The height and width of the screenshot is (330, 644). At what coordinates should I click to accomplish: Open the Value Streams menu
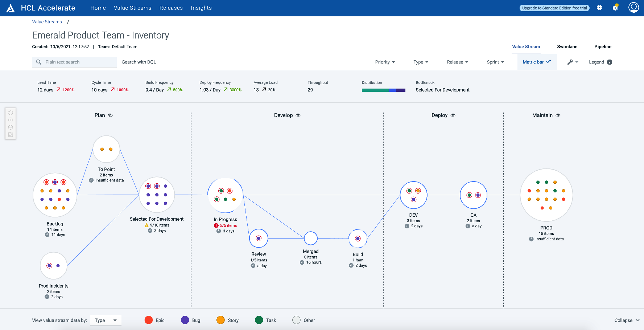[x=133, y=8]
